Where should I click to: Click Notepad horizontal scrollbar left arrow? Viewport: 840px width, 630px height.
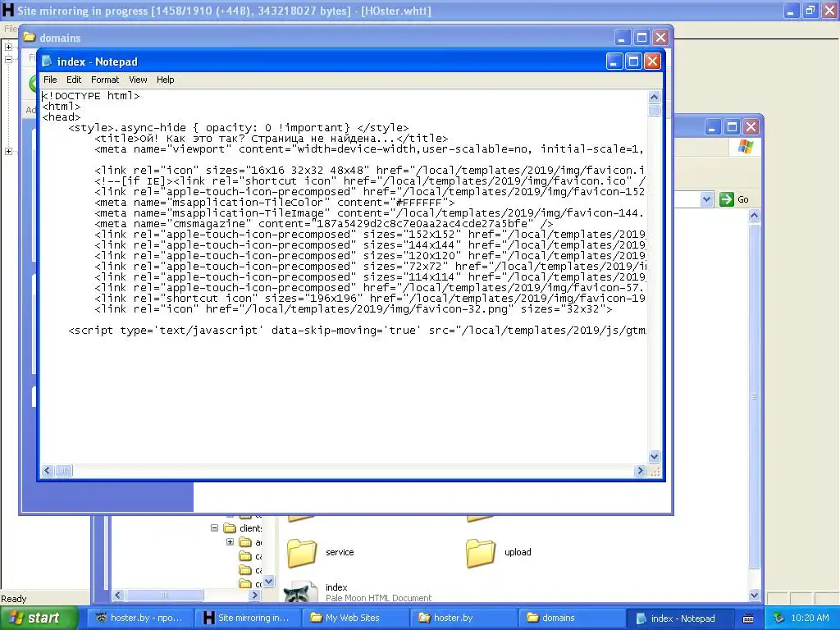pyautogui.click(x=48, y=470)
